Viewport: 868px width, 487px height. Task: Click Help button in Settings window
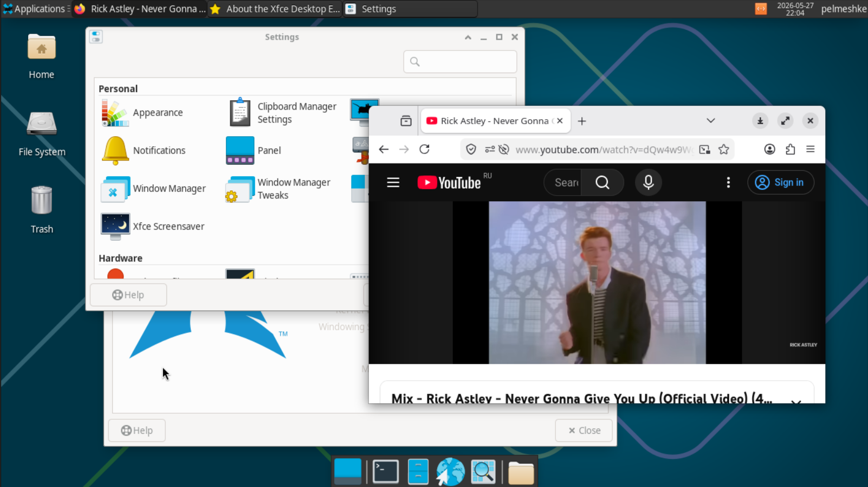click(x=128, y=295)
